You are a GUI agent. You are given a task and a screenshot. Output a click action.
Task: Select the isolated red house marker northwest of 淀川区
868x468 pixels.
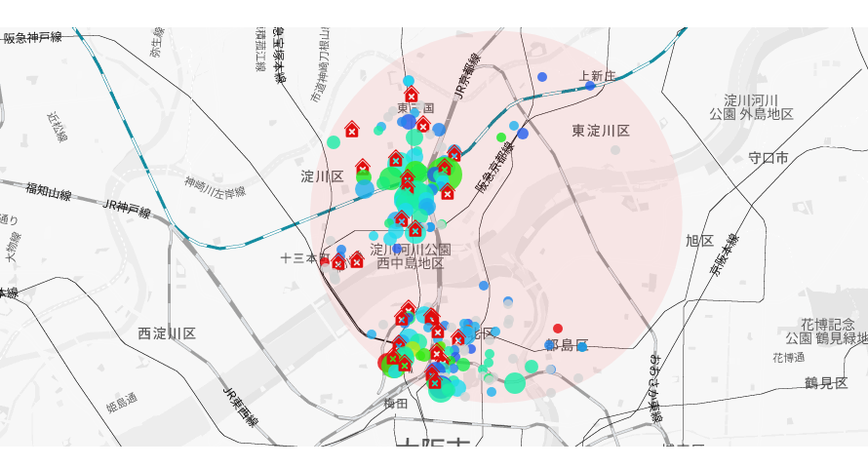pyautogui.click(x=351, y=130)
